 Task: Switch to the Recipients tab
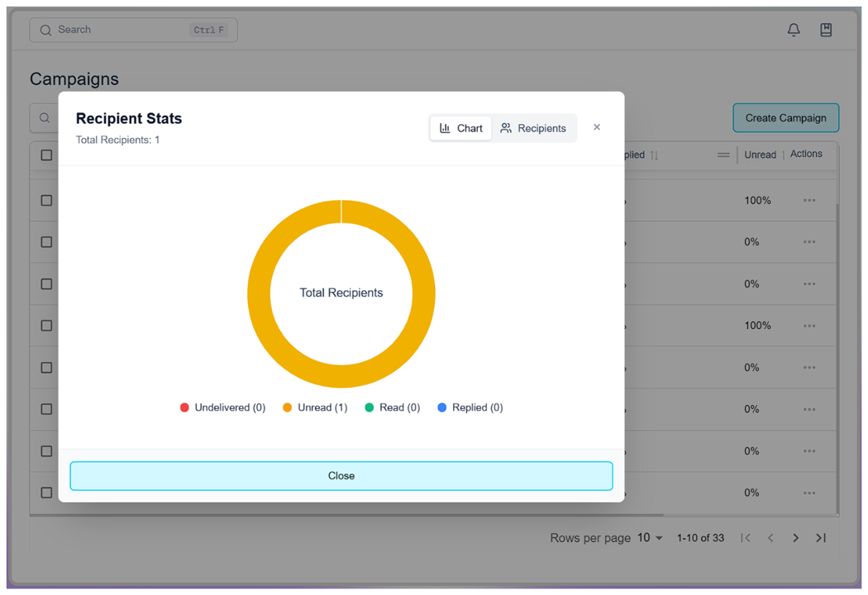coord(535,128)
